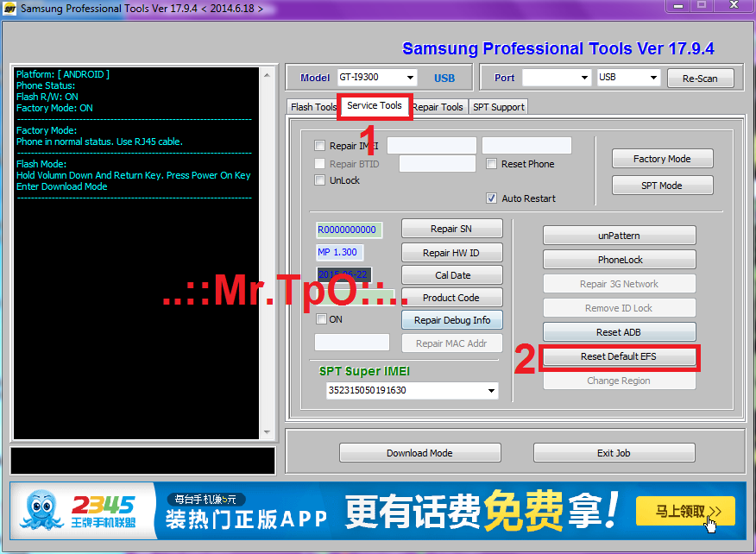Click the SPT Mode button

click(x=662, y=186)
